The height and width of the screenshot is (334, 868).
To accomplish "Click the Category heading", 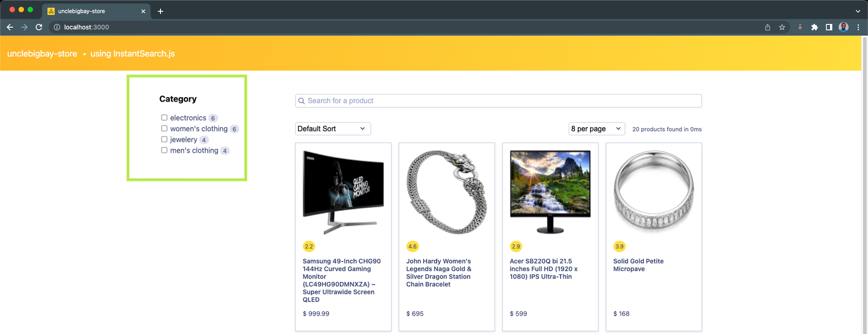I will point(178,99).
